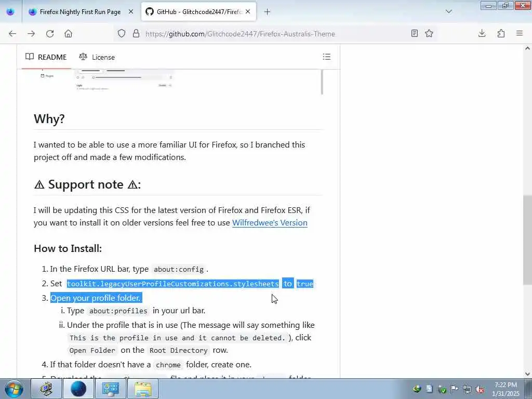The width and height of the screenshot is (532, 399).
Task: Click the 'chrome' code text in step 4
Action: 168,365
